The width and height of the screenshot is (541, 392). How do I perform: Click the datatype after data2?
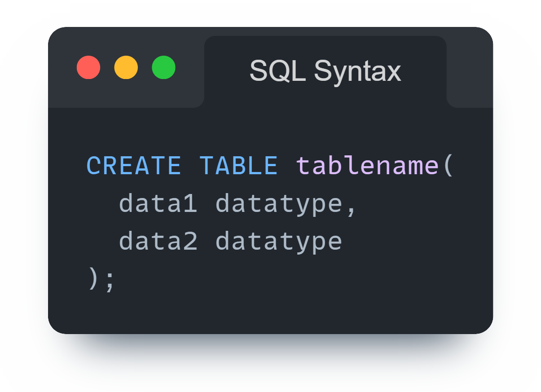point(279,243)
